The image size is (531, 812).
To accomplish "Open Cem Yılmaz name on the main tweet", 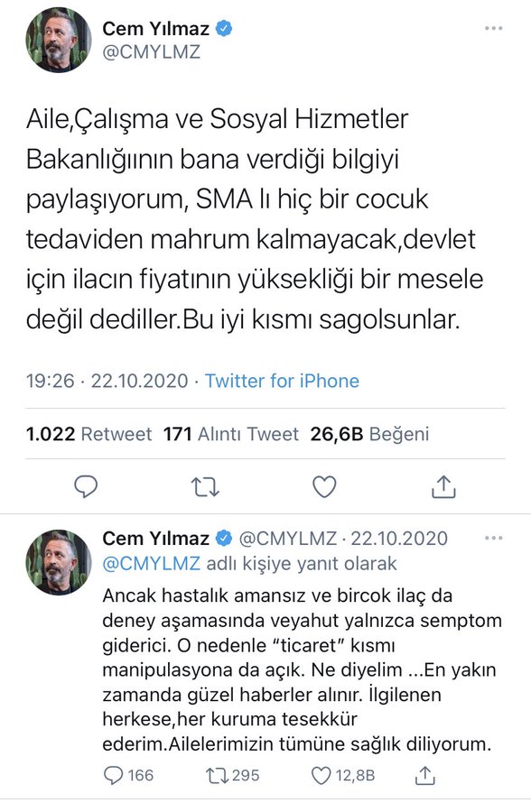I will [x=155, y=29].
